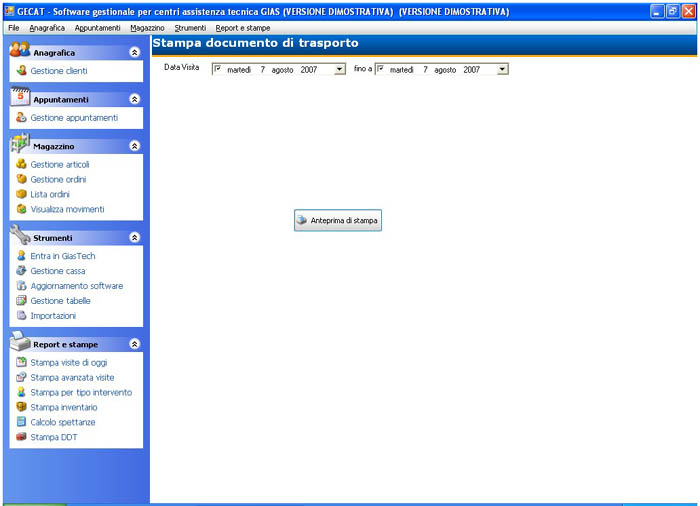
Task: Click the Gestione tabelle icon
Action: tap(21, 300)
